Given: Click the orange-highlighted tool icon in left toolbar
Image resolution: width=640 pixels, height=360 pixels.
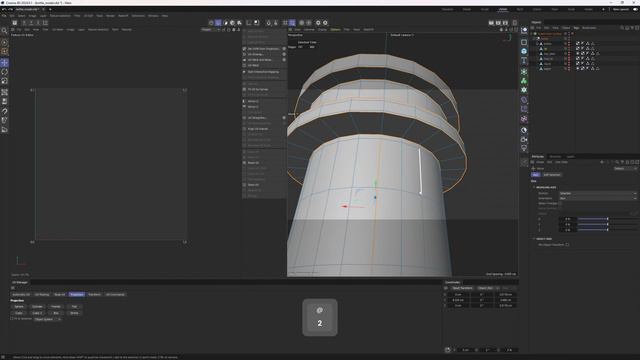Looking at the screenshot, I should coord(4,51).
